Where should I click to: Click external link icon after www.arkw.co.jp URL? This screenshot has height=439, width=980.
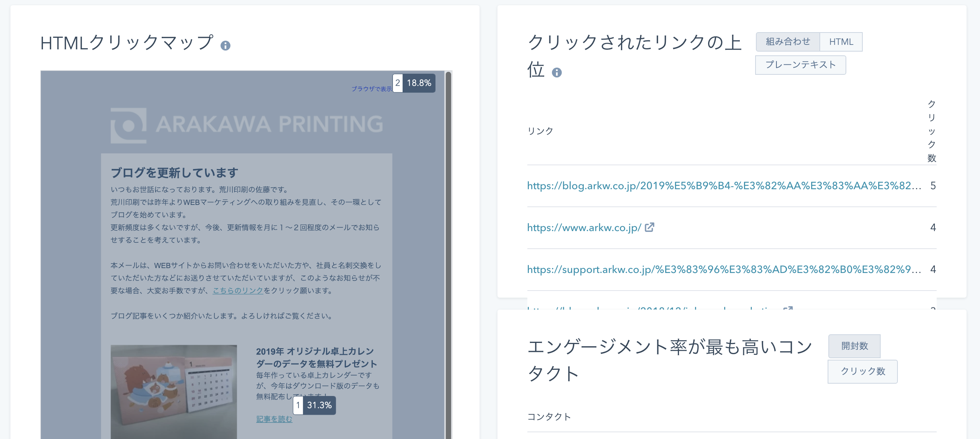649,227
